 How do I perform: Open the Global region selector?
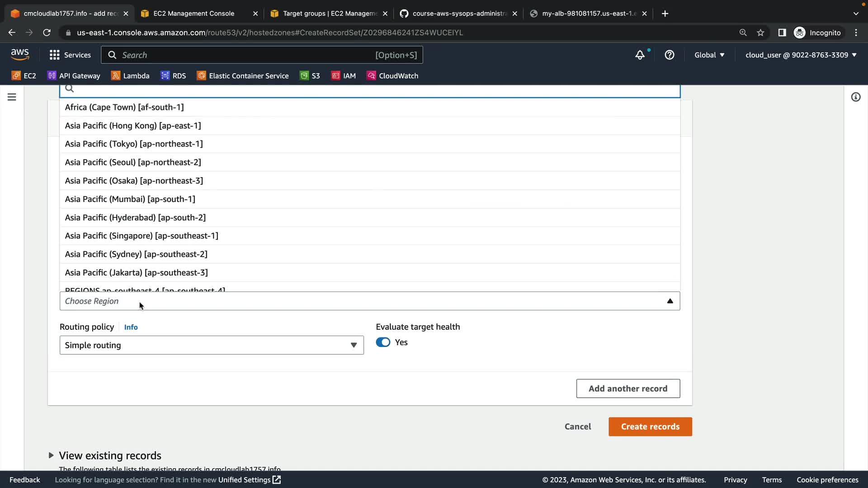coord(709,55)
